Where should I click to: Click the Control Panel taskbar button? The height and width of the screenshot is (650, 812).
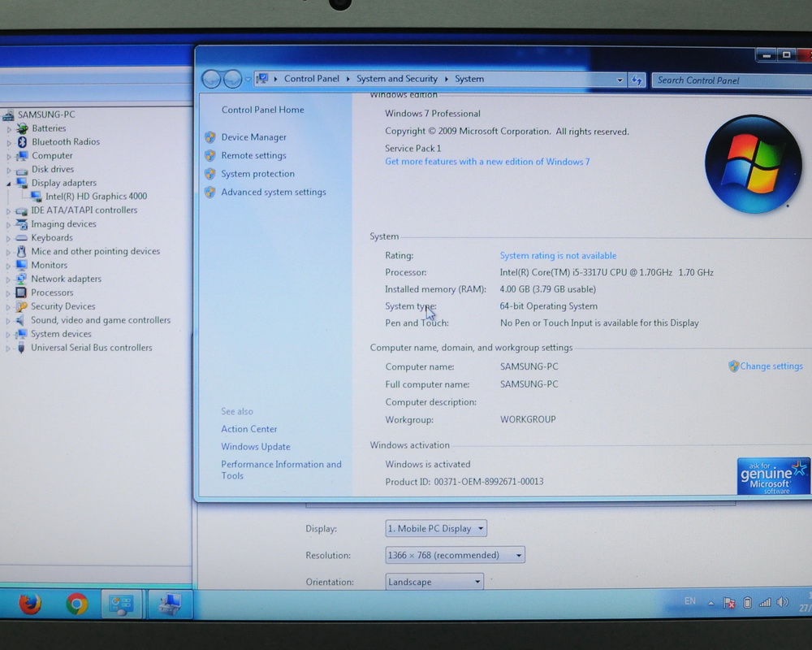tap(121, 604)
